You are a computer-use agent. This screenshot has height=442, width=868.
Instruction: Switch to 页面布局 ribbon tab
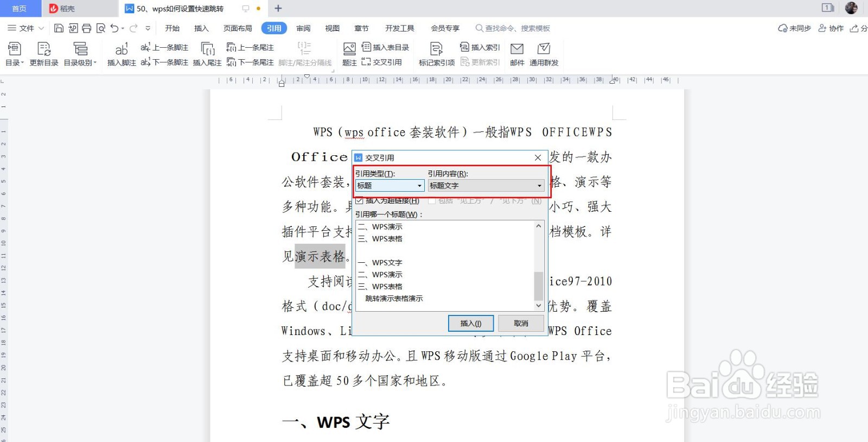238,28
